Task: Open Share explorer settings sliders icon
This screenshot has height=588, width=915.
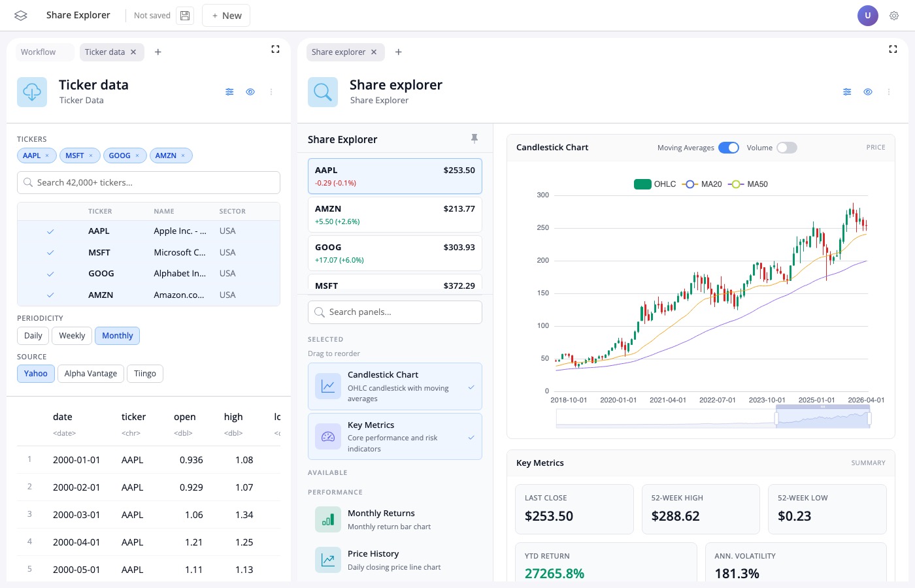Action: 847,92
